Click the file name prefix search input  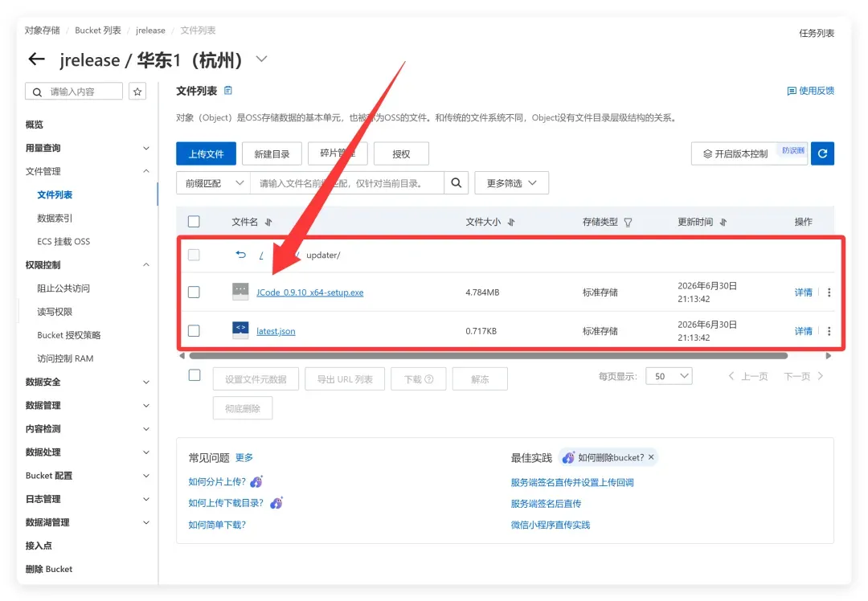(x=347, y=182)
